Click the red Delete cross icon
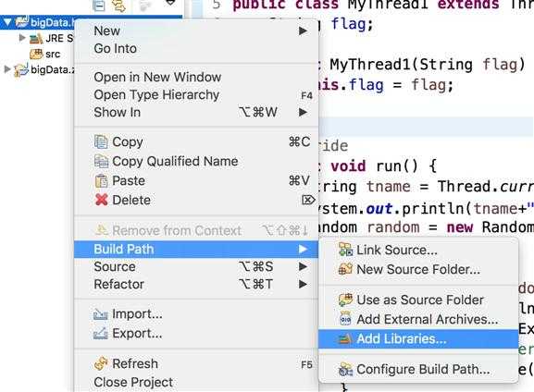 pos(102,200)
